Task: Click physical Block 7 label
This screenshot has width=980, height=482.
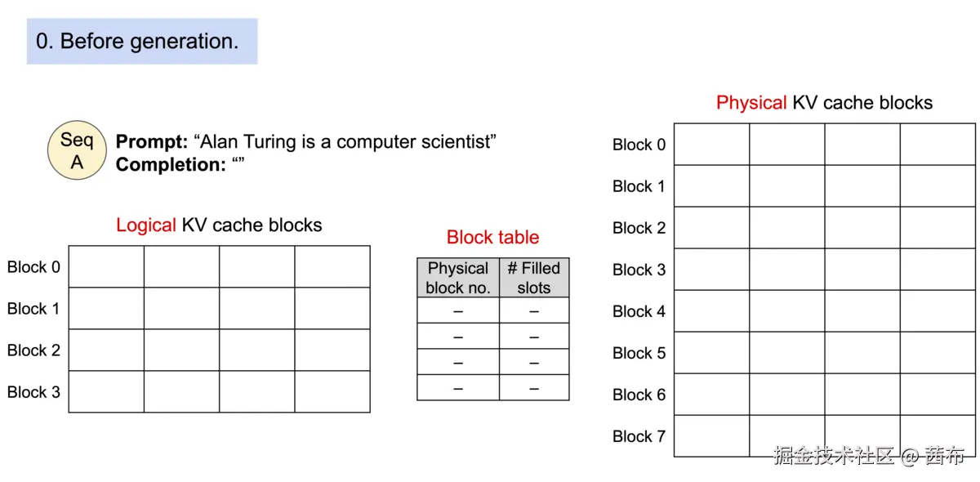Action: [639, 436]
